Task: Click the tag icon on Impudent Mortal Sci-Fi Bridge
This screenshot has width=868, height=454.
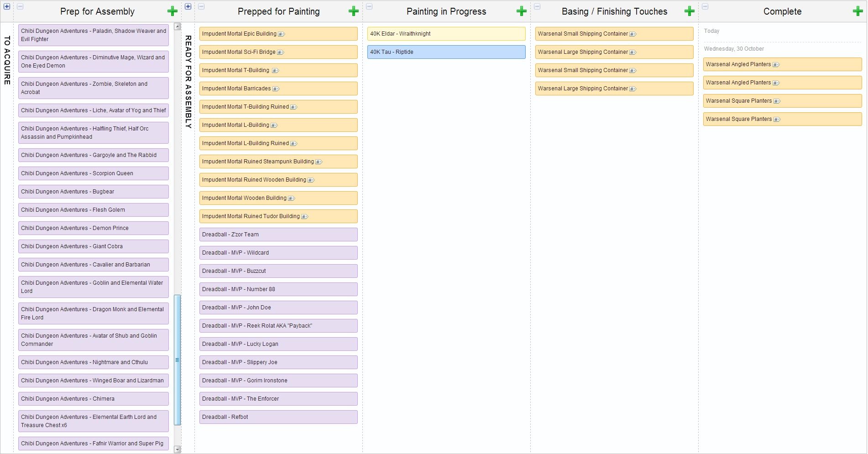Action: tap(281, 52)
